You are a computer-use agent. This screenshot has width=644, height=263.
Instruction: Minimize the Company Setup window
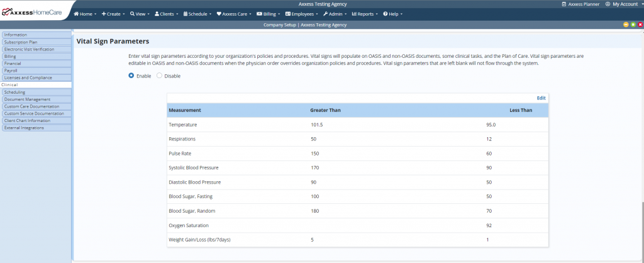[626, 25]
